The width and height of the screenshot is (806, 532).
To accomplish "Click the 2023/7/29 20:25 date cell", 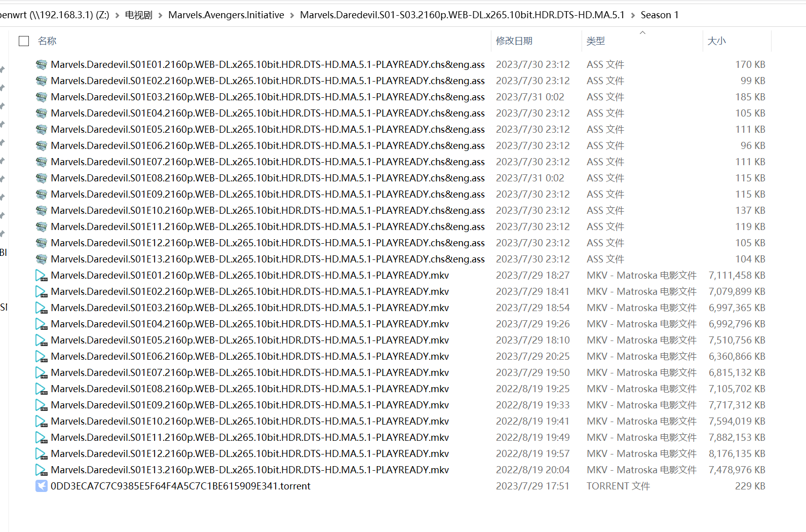I will point(533,356).
